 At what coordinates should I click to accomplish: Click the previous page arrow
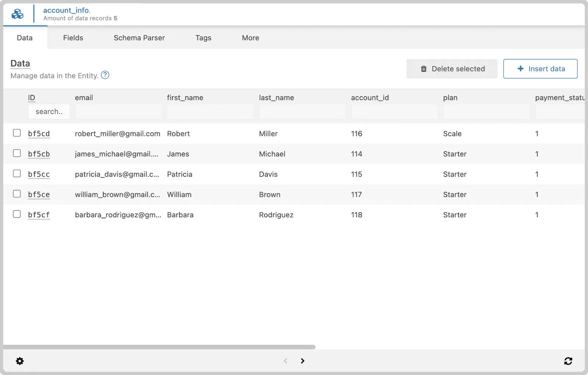285,361
